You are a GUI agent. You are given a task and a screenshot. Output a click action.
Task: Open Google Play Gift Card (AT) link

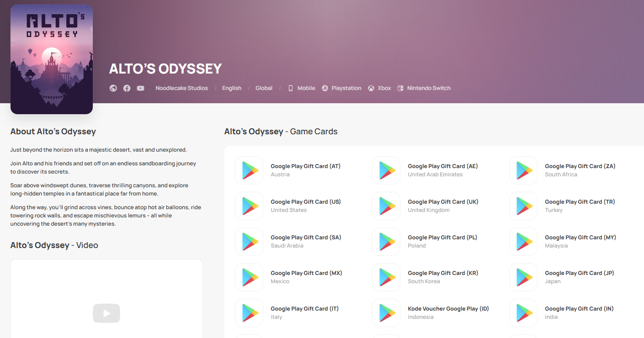(x=306, y=166)
